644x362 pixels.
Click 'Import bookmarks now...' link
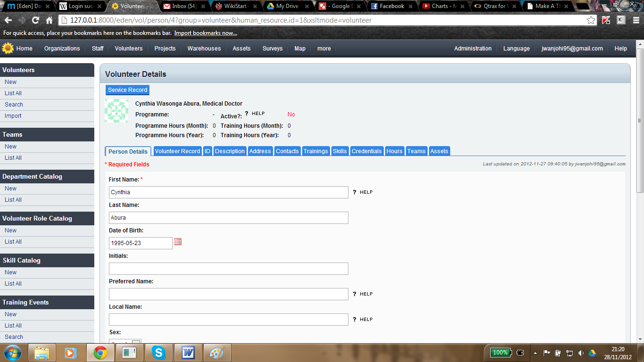[x=206, y=33]
